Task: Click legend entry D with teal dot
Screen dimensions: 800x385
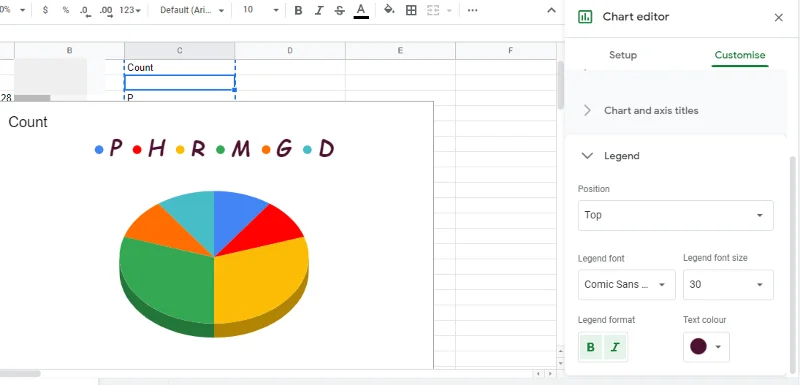Action: 318,149
